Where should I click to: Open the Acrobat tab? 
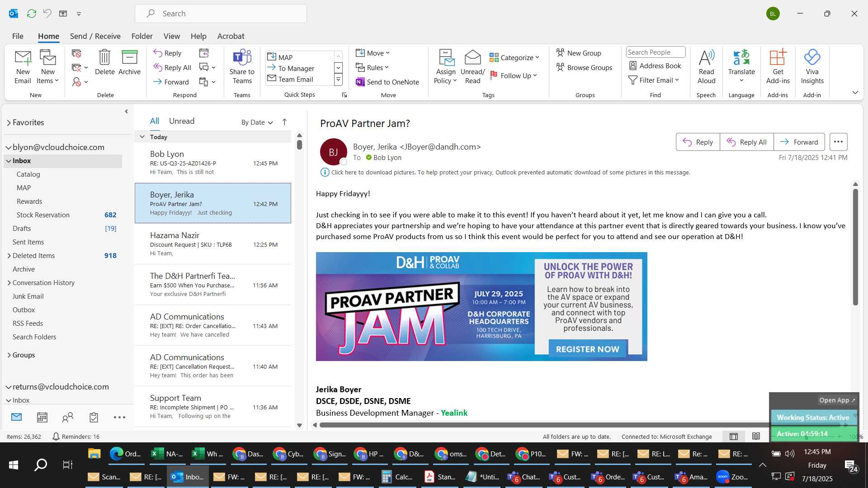pos(231,36)
